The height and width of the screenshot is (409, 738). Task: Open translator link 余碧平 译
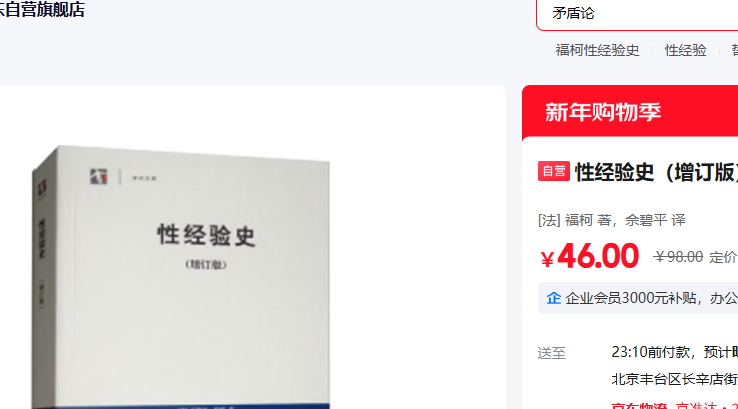tap(655, 220)
